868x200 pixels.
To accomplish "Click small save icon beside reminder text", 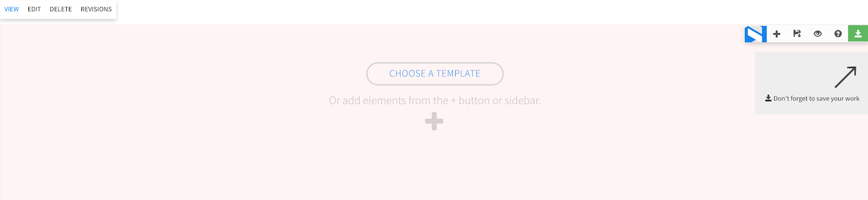I will point(768,98).
